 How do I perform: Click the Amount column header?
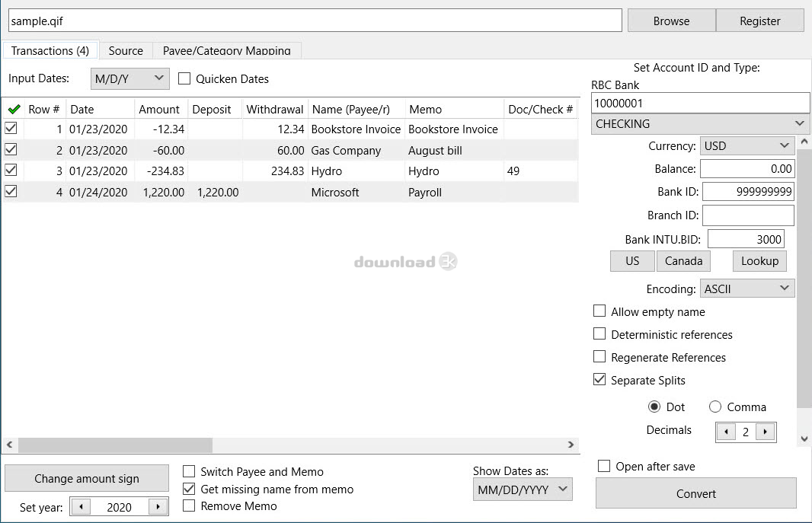pos(159,109)
